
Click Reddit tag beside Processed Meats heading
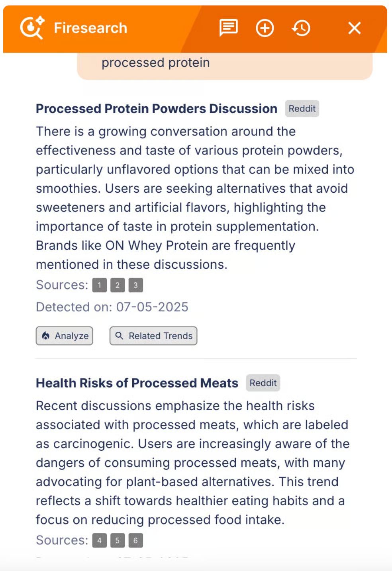tap(263, 383)
